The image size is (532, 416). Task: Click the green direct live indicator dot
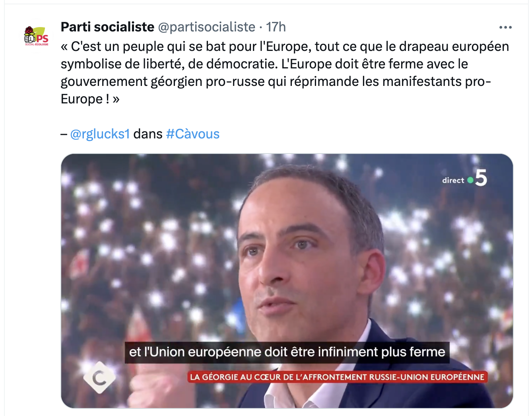(470, 180)
